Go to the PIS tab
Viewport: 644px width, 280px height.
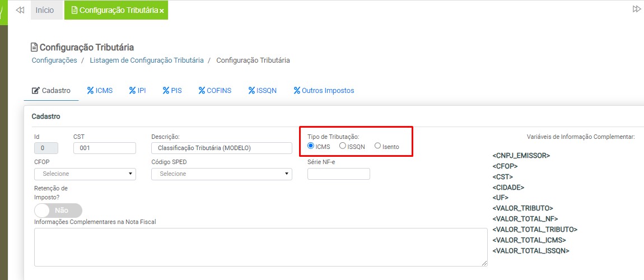tap(172, 90)
